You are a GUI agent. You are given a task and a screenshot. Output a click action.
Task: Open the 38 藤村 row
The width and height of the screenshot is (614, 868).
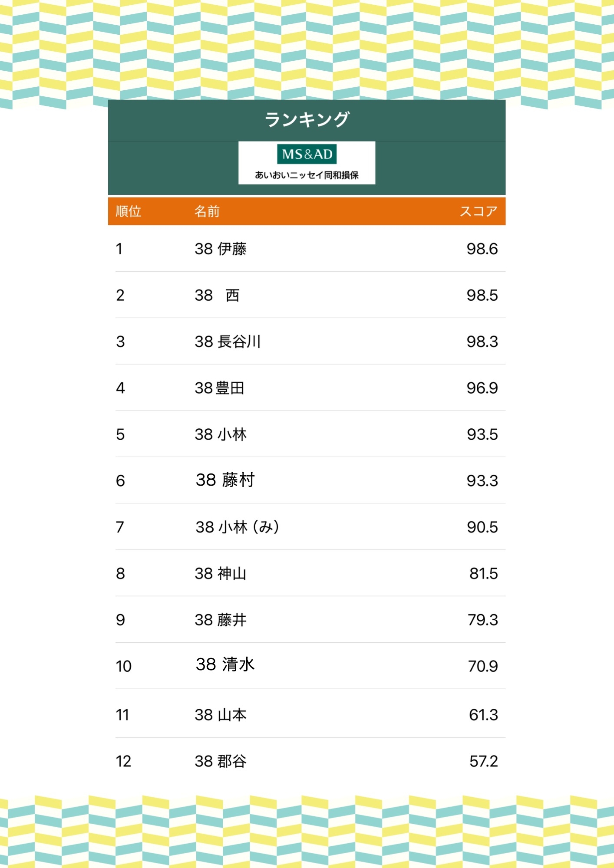coord(307,480)
